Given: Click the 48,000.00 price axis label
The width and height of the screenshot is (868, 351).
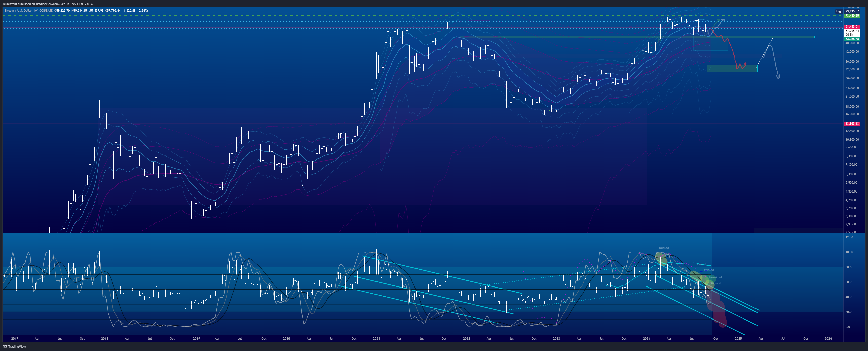Looking at the screenshot, I should point(852,43).
